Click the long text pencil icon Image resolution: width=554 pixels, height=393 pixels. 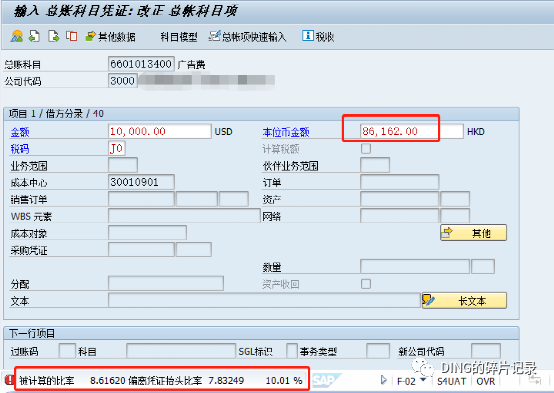[429, 300]
